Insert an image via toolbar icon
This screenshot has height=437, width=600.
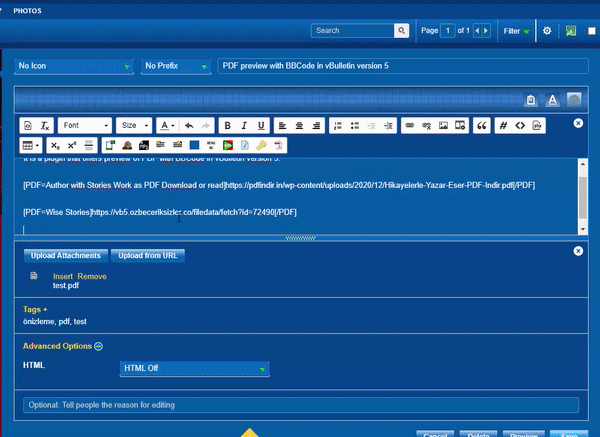pyautogui.click(x=443, y=126)
